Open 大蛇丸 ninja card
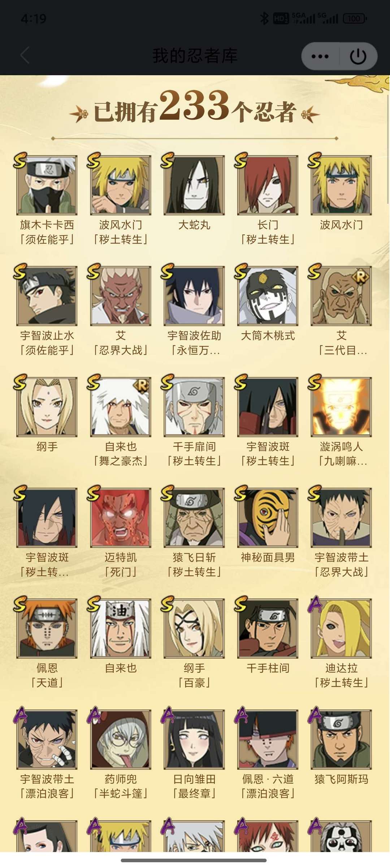 pyautogui.click(x=194, y=185)
